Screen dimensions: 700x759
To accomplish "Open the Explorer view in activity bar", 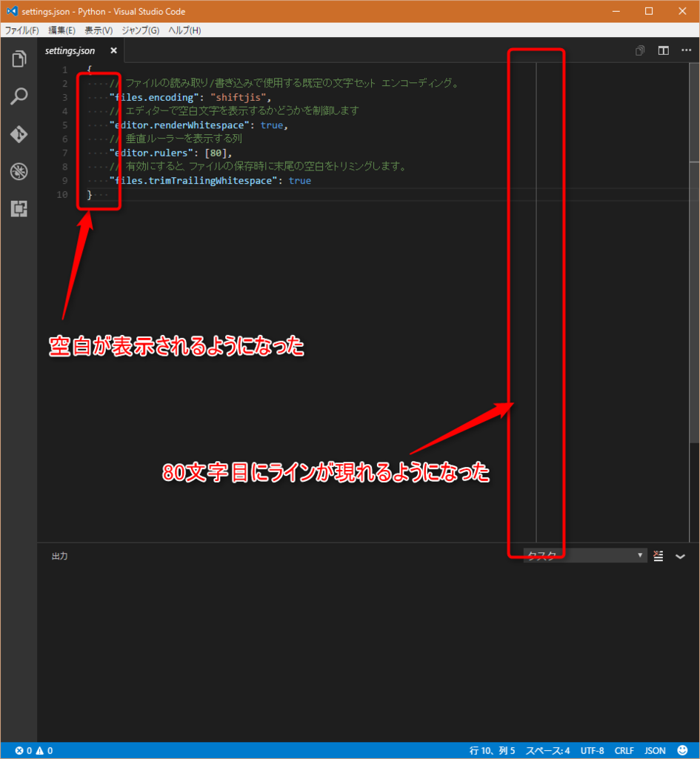I will point(19,59).
